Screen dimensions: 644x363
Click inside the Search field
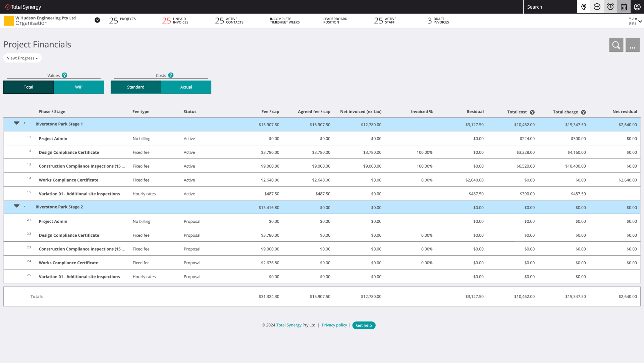tap(550, 7)
